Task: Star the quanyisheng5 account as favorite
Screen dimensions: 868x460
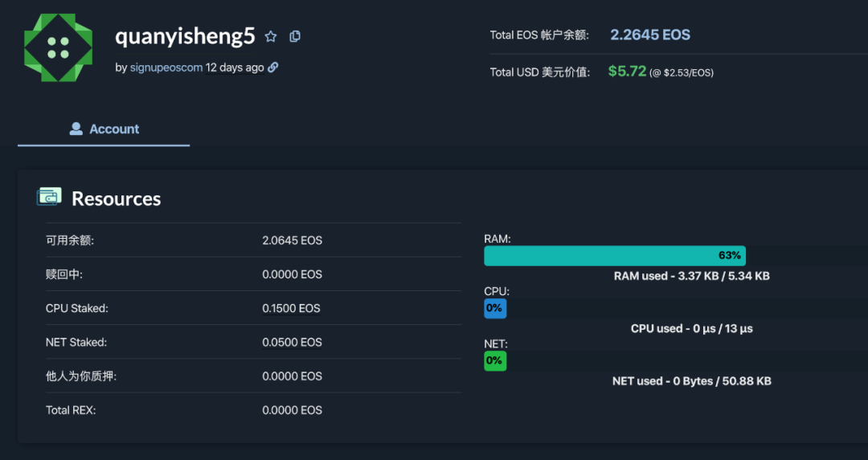Action: [271, 36]
